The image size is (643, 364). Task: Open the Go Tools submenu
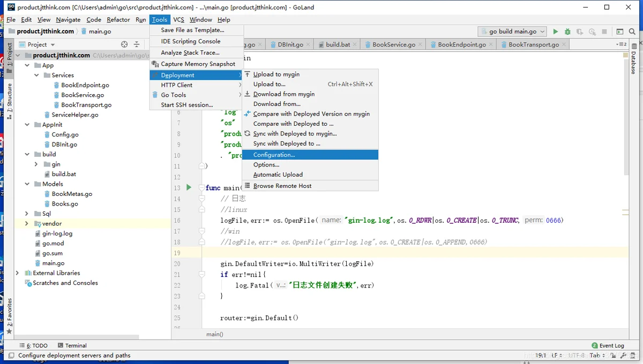197,95
